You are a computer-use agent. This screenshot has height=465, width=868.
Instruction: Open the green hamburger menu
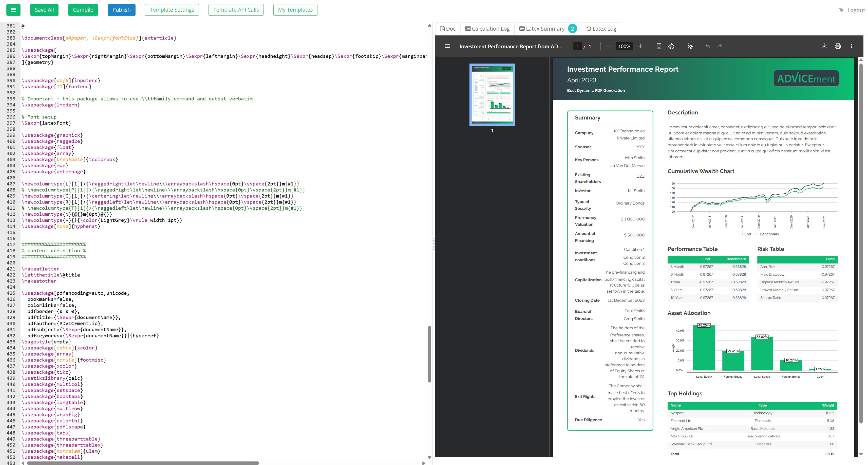(x=13, y=10)
